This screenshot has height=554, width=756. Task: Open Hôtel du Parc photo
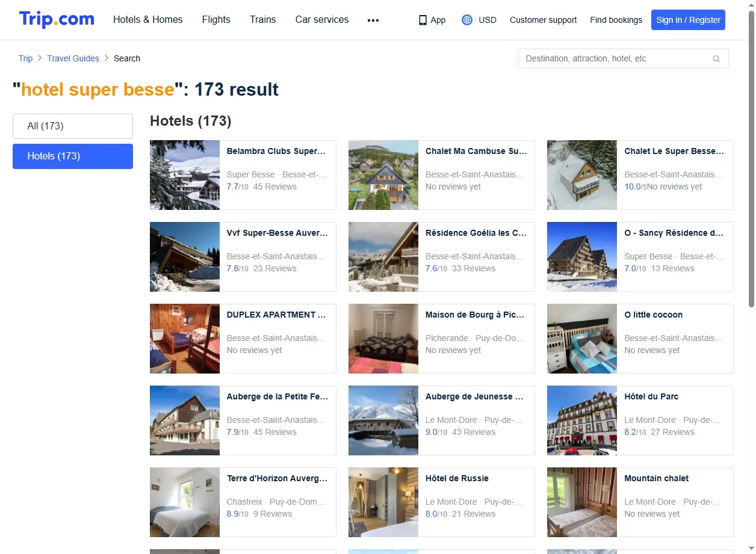point(582,420)
